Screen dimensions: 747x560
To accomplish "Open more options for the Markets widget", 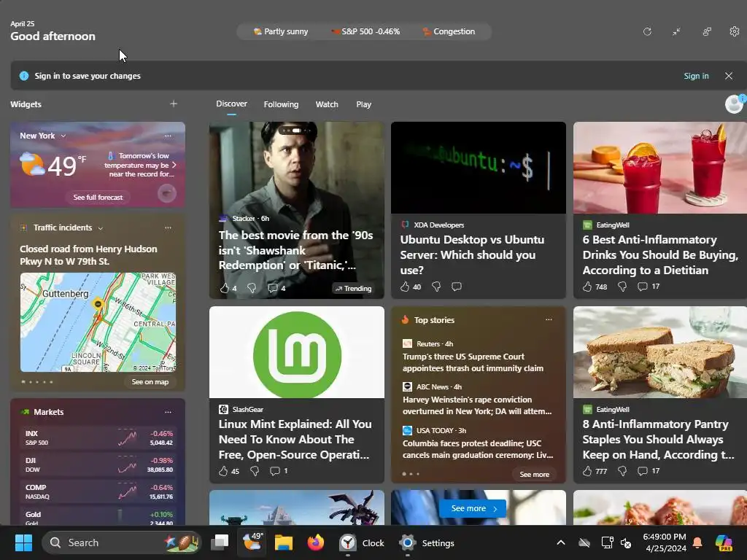I will [x=168, y=412].
